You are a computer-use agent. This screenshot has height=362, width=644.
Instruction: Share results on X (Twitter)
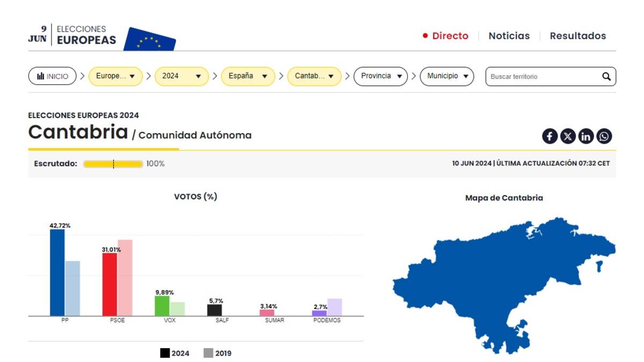click(568, 136)
